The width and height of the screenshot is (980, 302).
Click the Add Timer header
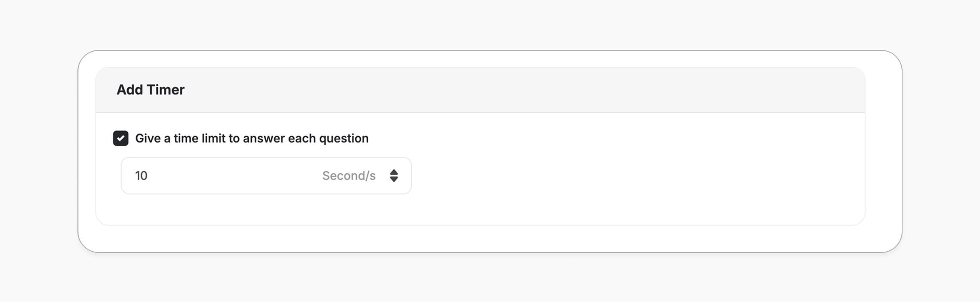click(150, 89)
